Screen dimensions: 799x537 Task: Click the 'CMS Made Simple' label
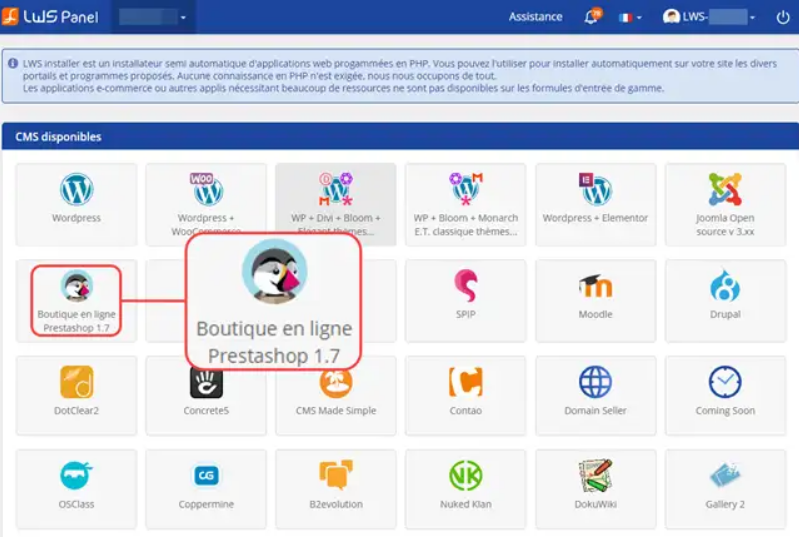[336, 411]
